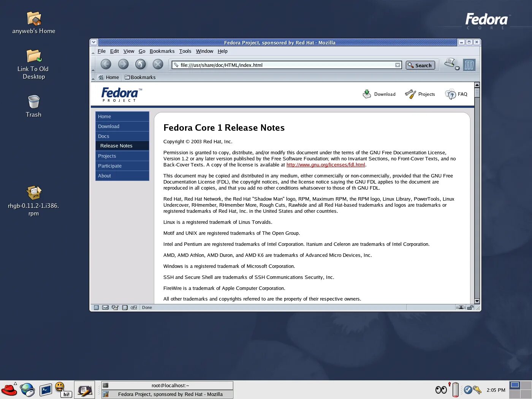This screenshot has width=532, height=399.
Task: Open the View menu
Action: click(129, 51)
